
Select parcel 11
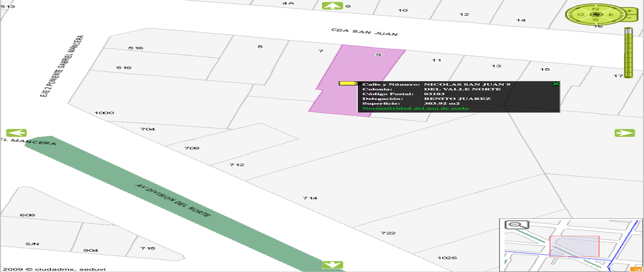pyautogui.click(x=436, y=60)
